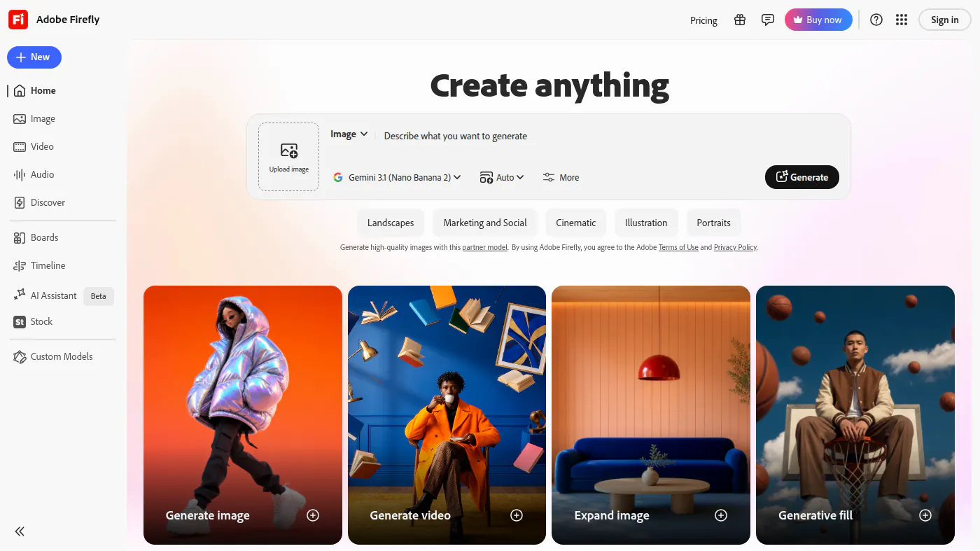The width and height of the screenshot is (980, 551).
Task: Collapse the sidebar with double-chevron icon
Action: click(20, 531)
